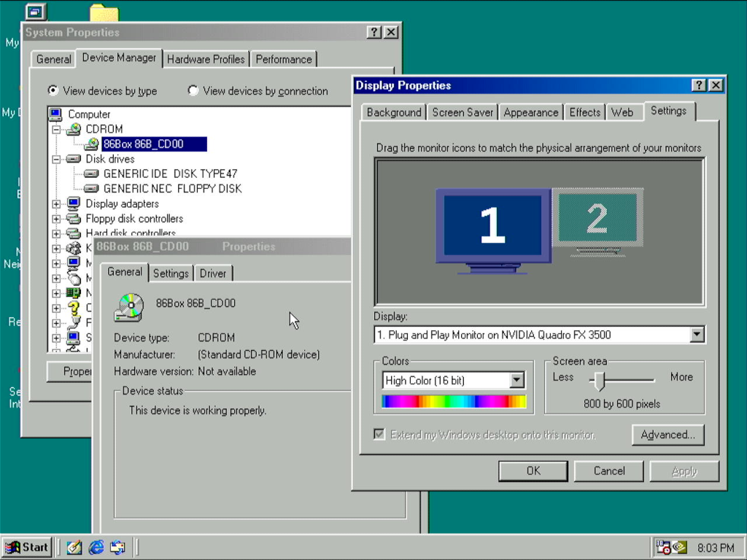This screenshot has height=560, width=747.
Task: Toggle Extend my Windows desktop checkbox
Action: click(379, 435)
